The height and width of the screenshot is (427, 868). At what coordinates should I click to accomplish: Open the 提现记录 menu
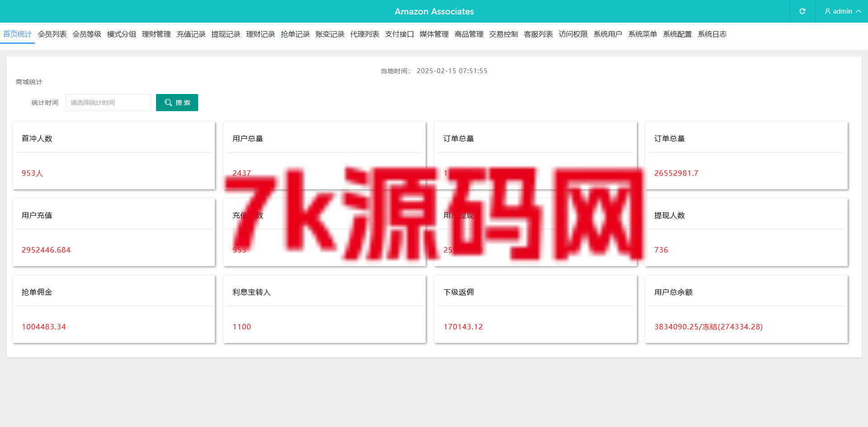point(226,34)
